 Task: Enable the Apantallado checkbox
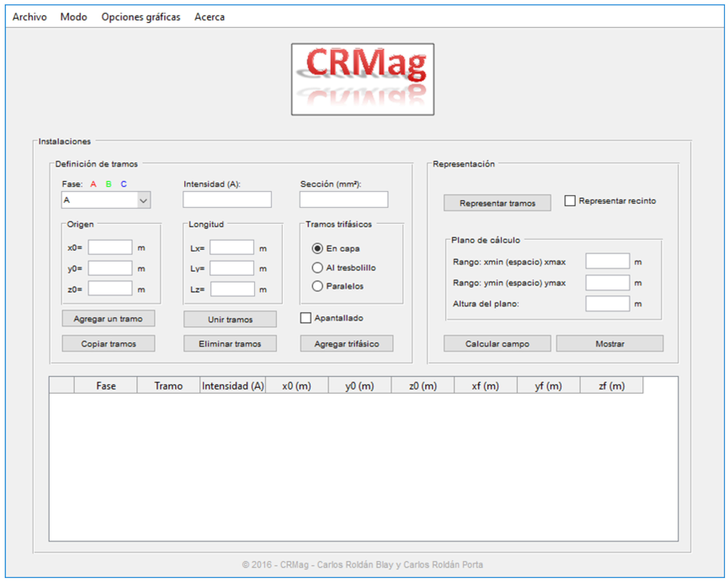pyautogui.click(x=306, y=318)
